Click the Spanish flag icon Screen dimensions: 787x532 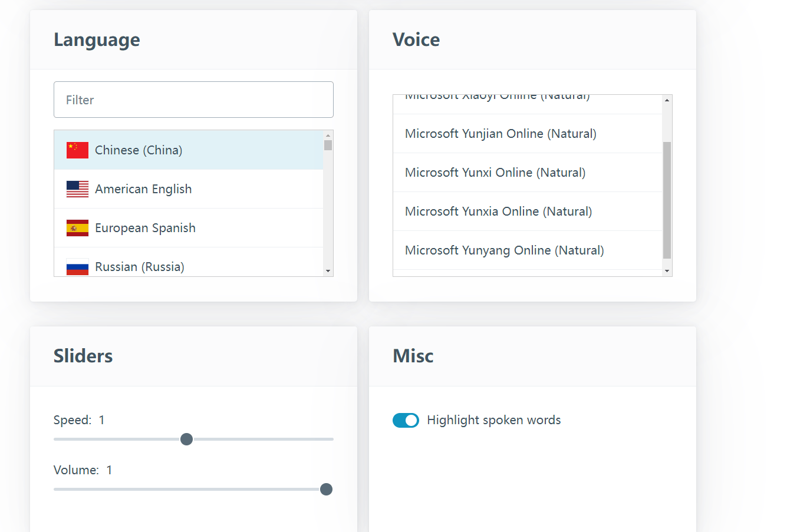coord(77,227)
